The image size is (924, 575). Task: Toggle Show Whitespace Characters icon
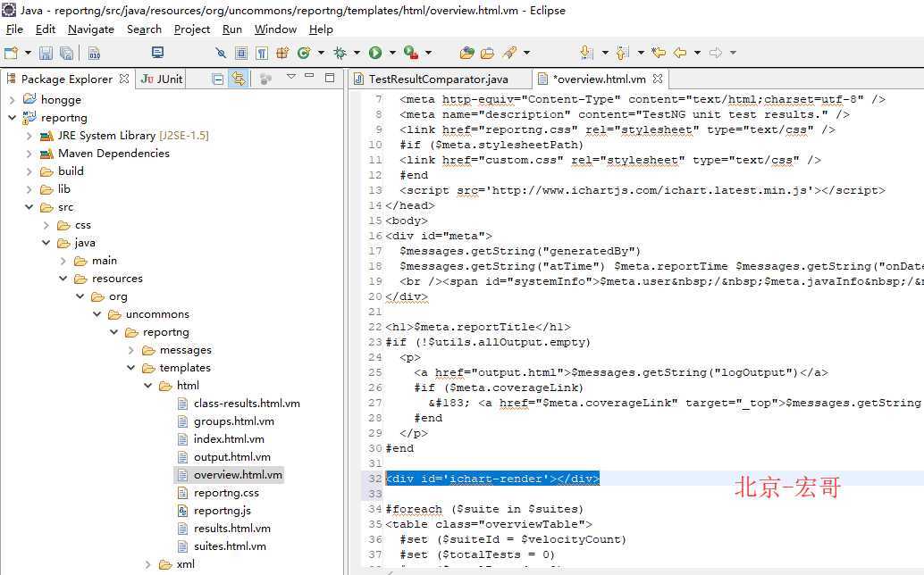coord(262,53)
